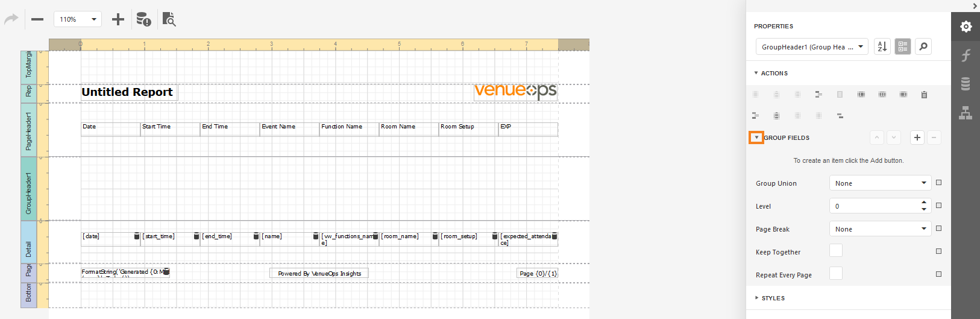Open the report preview icon
This screenshot has height=319, width=980.
click(x=169, y=19)
